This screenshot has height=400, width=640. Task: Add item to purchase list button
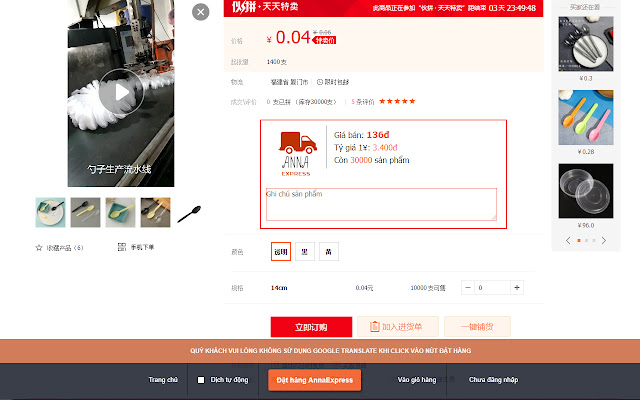point(398,327)
